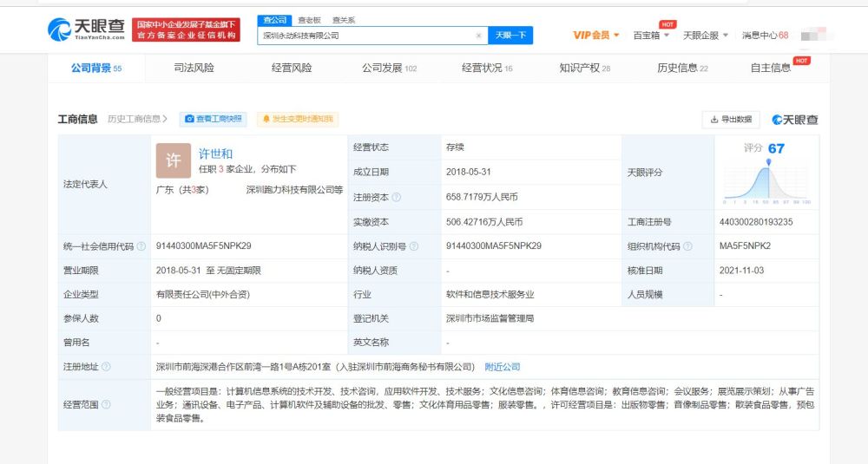Click the 天眼评分 distribution chart
The height and width of the screenshot is (464, 868).
click(766, 181)
